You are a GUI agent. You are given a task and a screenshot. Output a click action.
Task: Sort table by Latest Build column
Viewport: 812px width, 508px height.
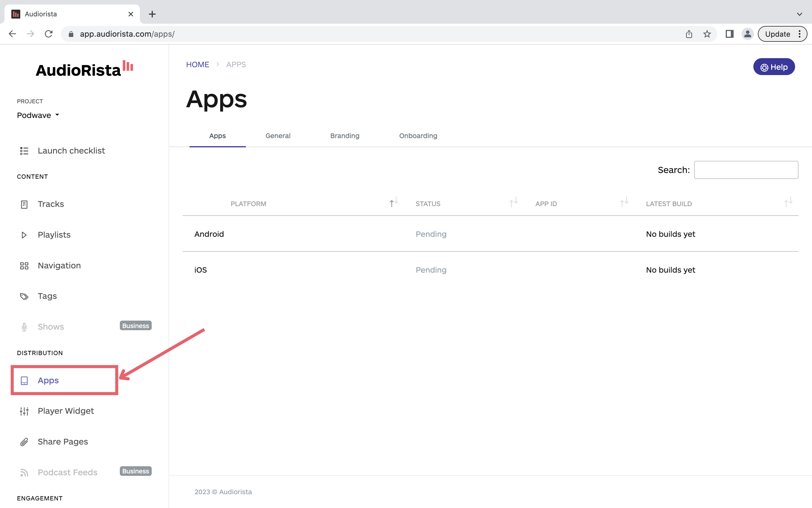coord(788,202)
